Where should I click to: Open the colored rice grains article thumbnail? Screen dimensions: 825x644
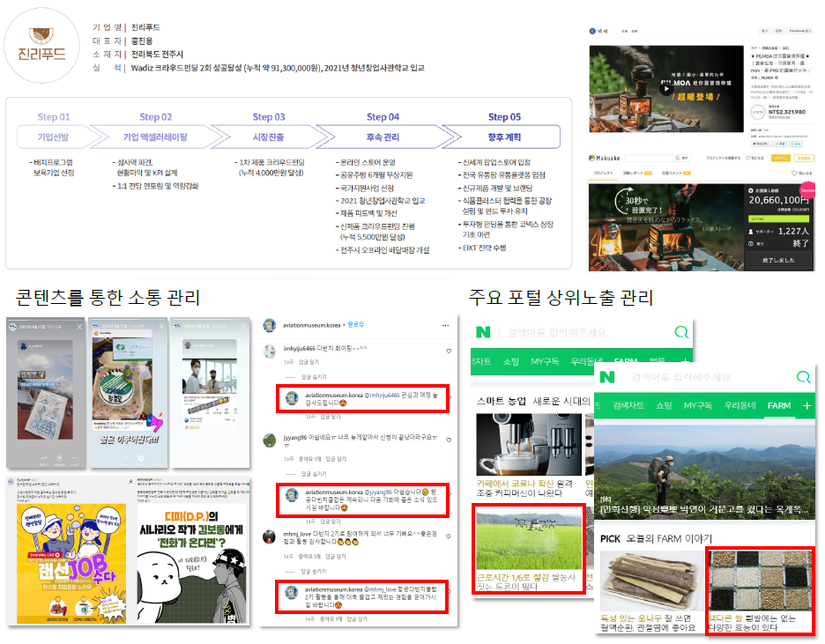tap(759, 580)
